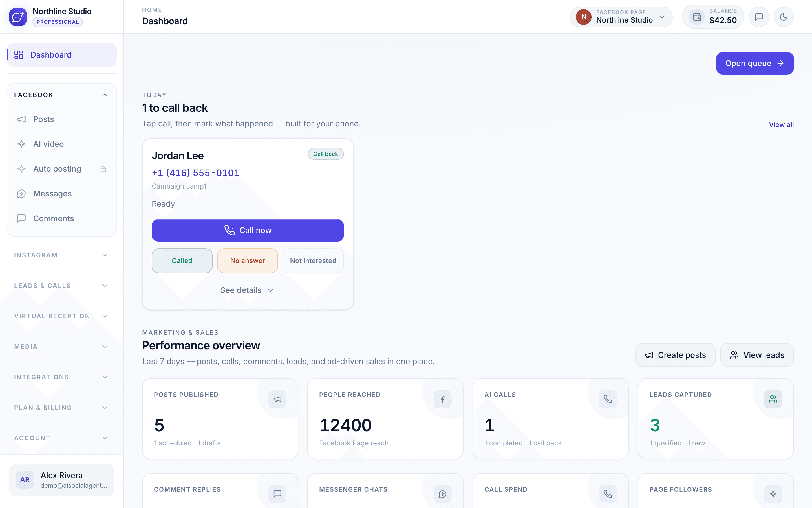
Task: Expand See details on Jordan Lee card
Action: click(x=247, y=290)
